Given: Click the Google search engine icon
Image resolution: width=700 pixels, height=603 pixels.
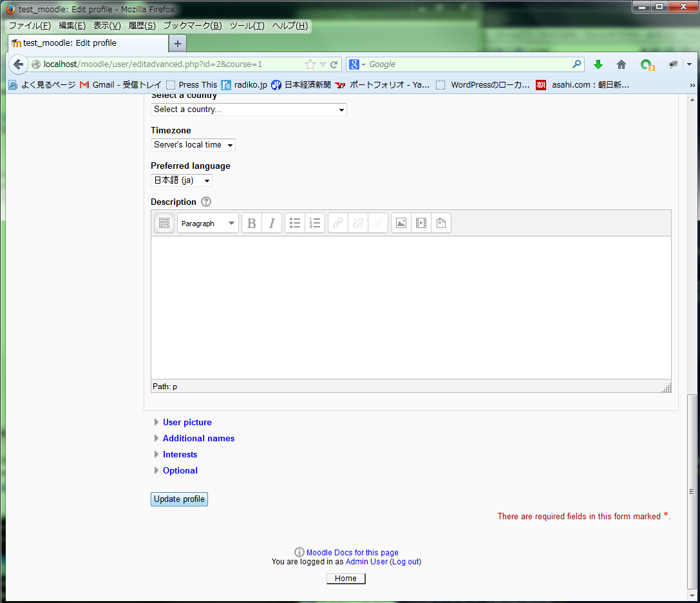Looking at the screenshot, I should (354, 64).
